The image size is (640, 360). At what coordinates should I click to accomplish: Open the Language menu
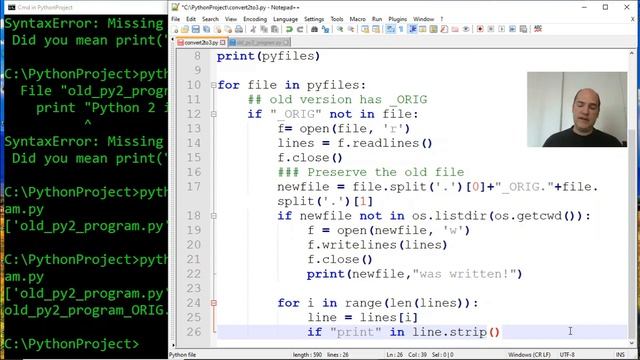[285, 19]
